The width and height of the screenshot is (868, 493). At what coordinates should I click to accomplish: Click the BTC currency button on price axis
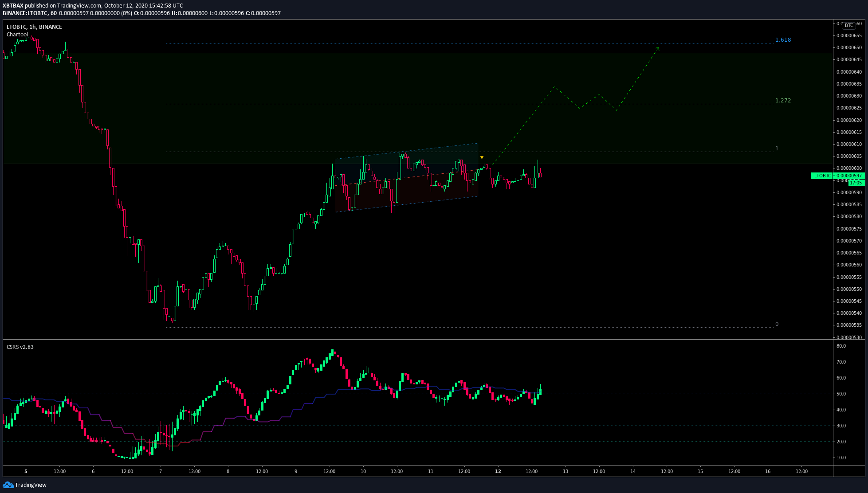coord(848,25)
